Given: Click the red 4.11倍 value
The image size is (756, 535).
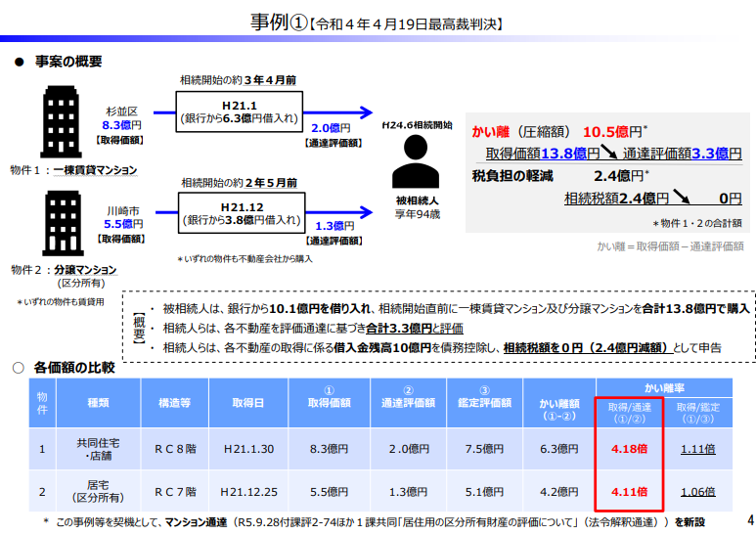Looking at the screenshot, I should click(629, 491).
